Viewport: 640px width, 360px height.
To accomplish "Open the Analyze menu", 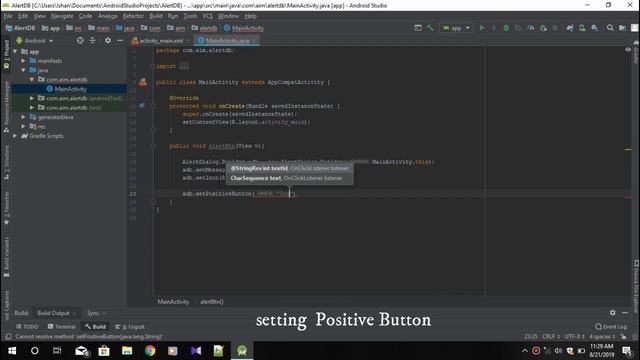I will pyautogui.click(x=108, y=16).
